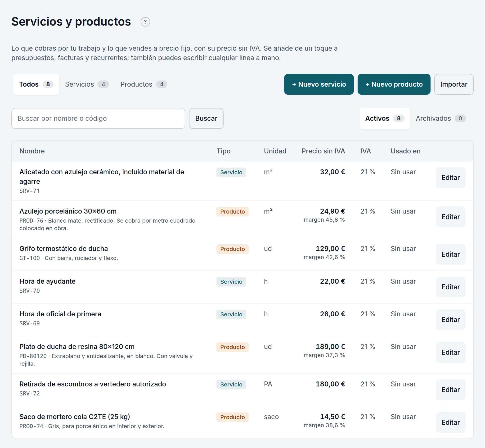The width and height of the screenshot is (485, 448).
Task: Open the help question mark icon
Action: tap(145, 22)
